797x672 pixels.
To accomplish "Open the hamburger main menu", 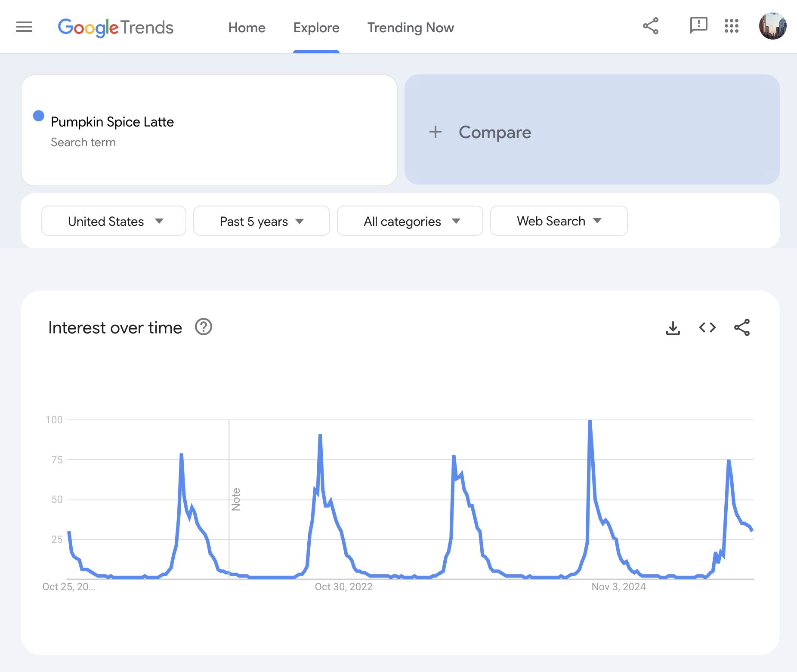I will [x=24, y=27].
